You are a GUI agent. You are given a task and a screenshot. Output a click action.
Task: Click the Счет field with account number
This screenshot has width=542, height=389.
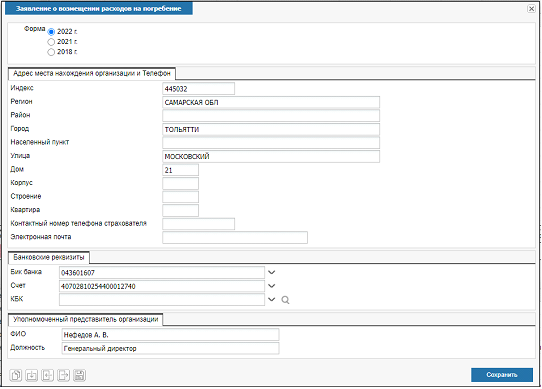pyautogui.click(x=162, y=286)
